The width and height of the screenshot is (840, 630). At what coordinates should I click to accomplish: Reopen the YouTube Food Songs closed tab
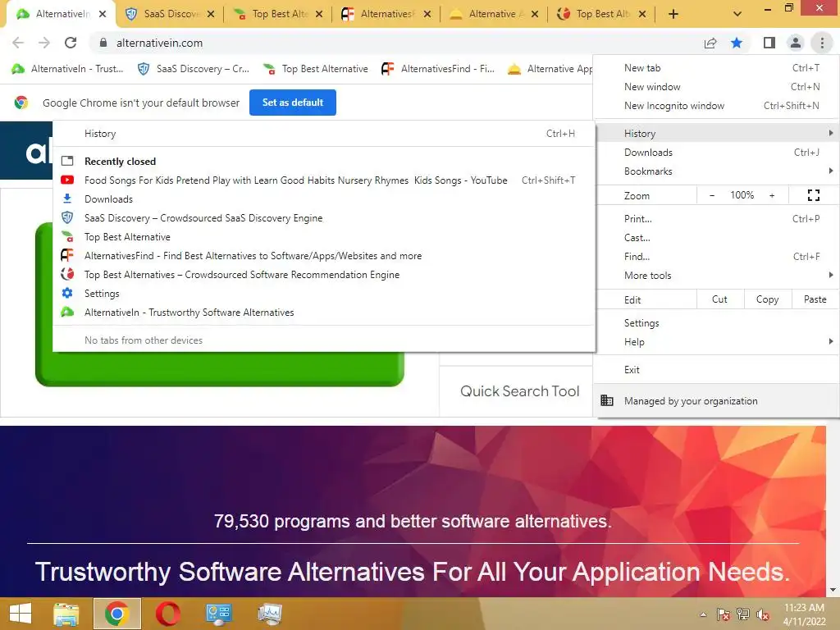coord(324,180)
